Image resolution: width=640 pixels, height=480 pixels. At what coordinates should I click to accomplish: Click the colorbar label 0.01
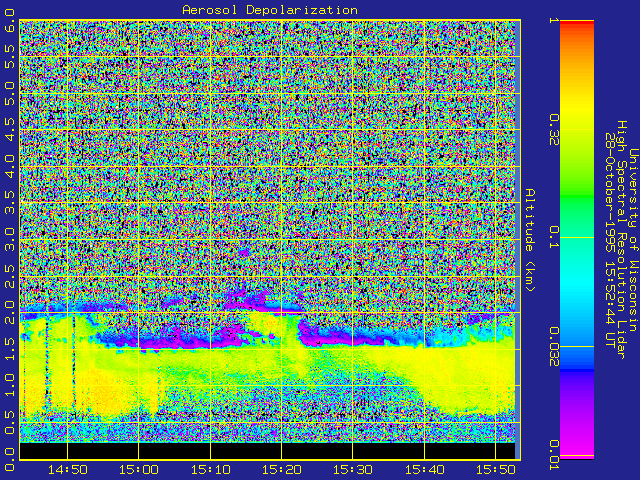tap(553, 455)
